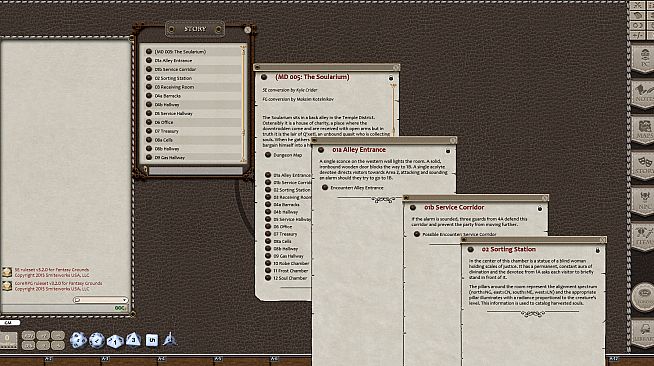Click link icon beside 02 Sorting Station title
654x366 pixels.
pos(471,250)
